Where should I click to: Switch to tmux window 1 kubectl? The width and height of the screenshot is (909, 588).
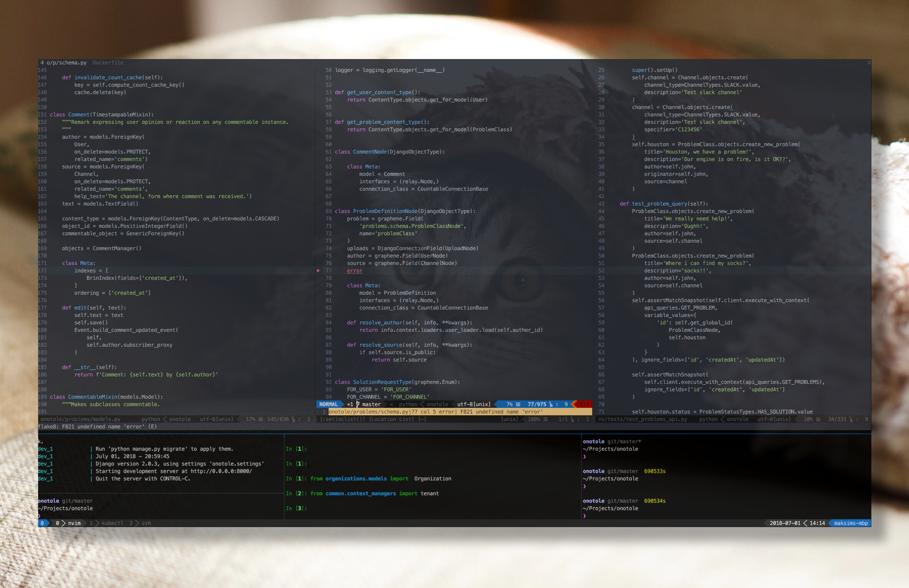107,523
